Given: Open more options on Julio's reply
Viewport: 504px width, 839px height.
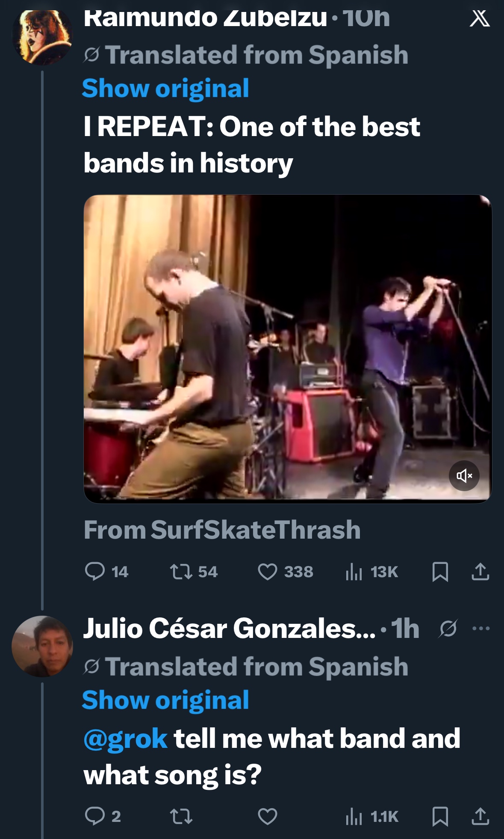Looking at the screenshot, I should pos(481,629).
